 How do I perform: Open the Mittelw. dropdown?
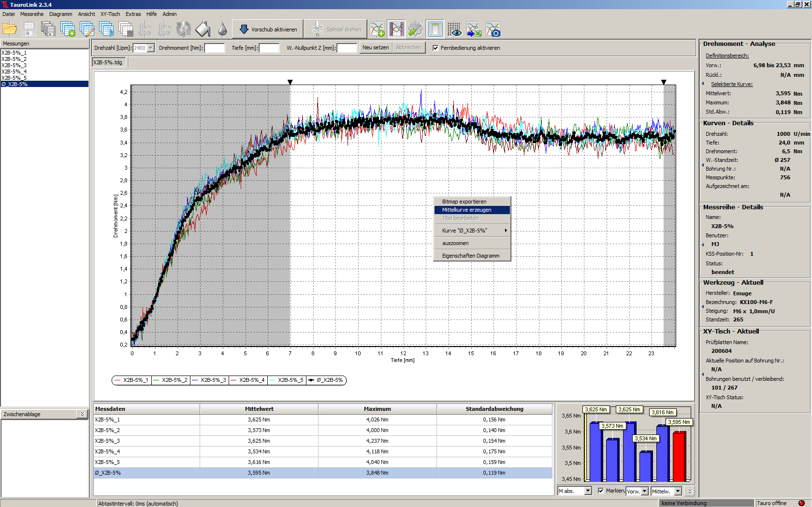678,491
